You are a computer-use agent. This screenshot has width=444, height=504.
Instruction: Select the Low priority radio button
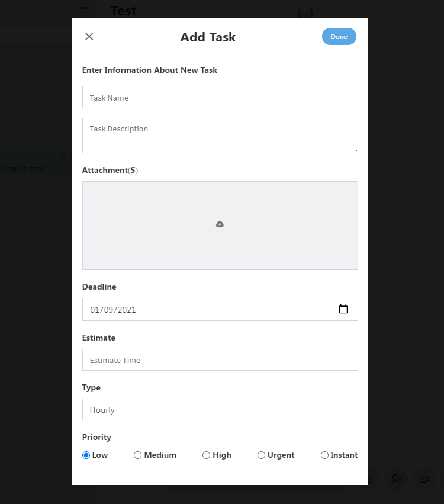(86, 455)
